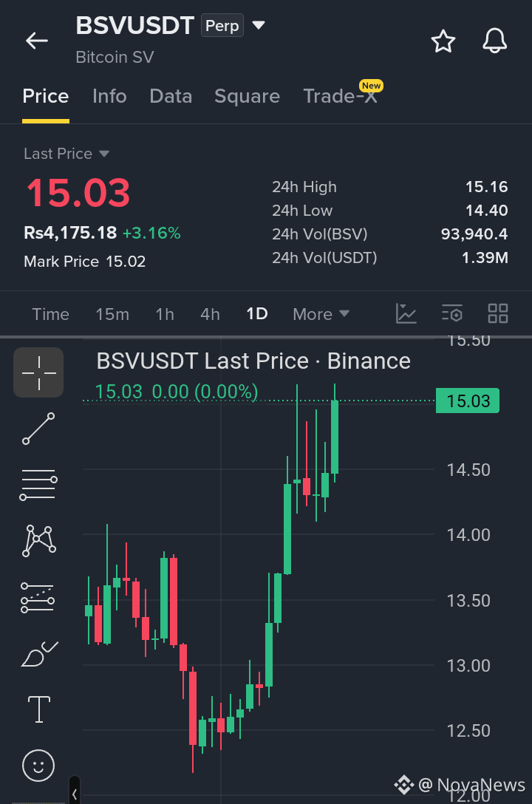
Task: Click the +3.16% change percentage
Action: click(151, 234)
